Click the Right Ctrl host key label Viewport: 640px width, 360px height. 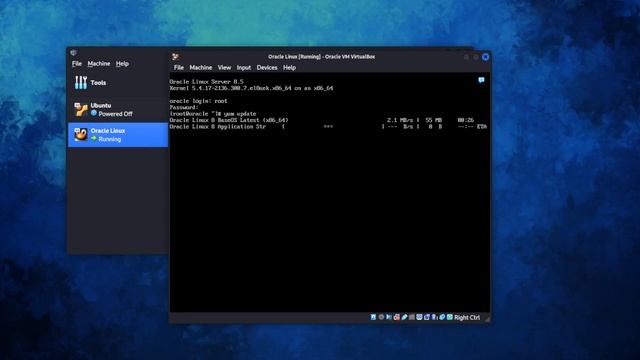[467, 318]
